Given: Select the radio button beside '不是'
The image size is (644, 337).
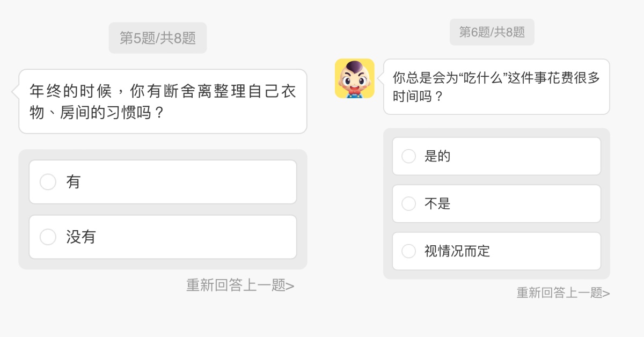Looking at the screenshot, I should [408, 203].
